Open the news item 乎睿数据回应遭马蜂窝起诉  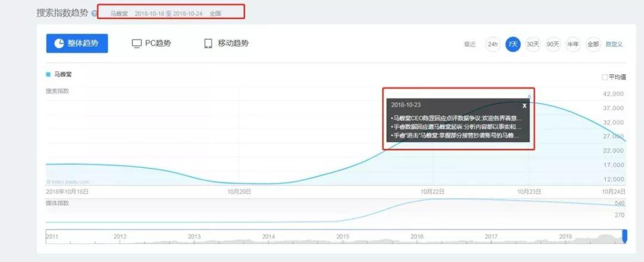point(456,127)
